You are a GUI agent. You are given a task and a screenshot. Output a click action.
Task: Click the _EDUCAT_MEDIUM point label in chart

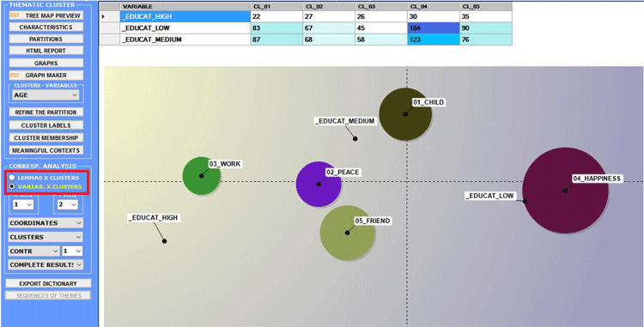coord(345,121)
